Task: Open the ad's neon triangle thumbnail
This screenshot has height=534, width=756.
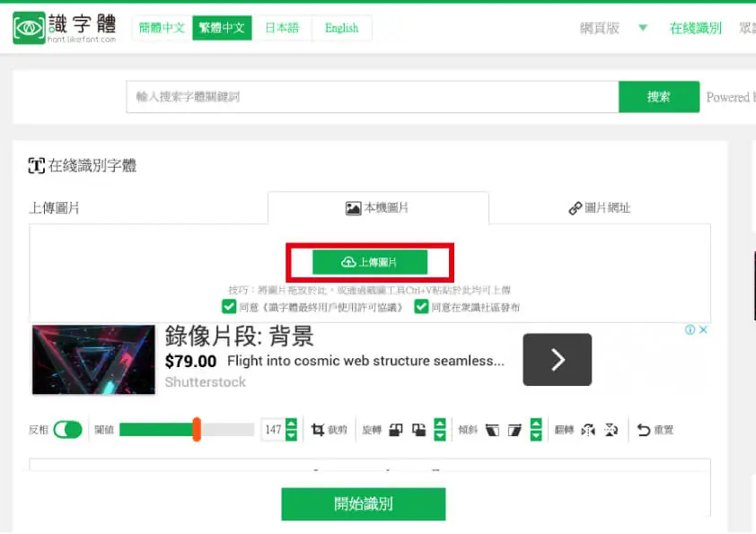Action: click(x=93, y=360)
